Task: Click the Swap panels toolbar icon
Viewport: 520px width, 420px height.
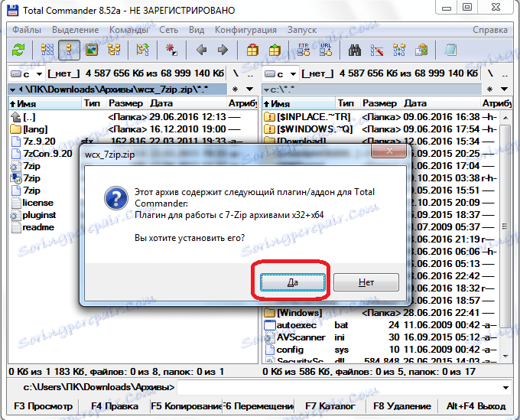Action: pyautogui.click(x=143, y=50)
